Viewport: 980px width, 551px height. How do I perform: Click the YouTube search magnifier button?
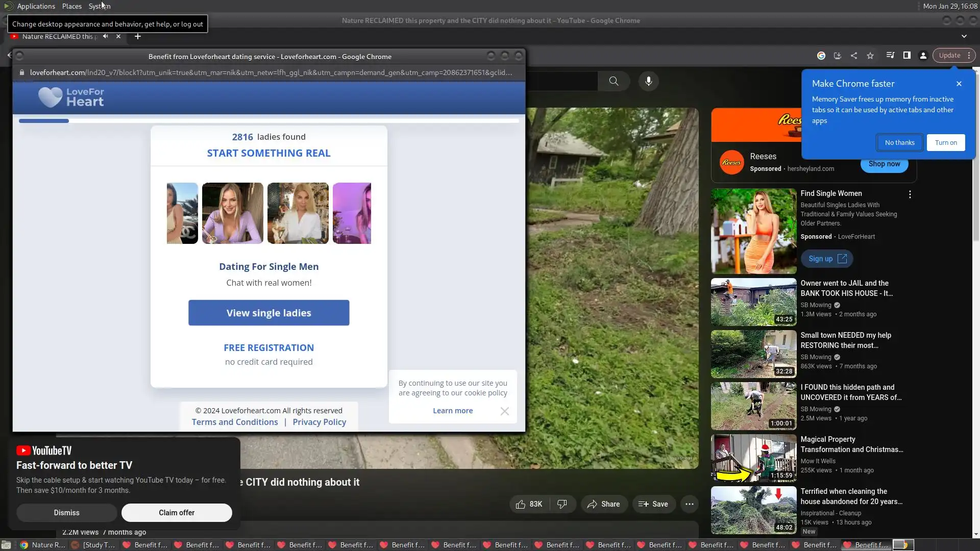614,81
